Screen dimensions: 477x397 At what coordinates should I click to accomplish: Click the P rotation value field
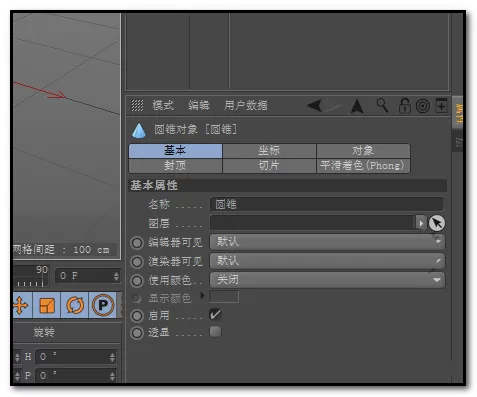(73, 376)
